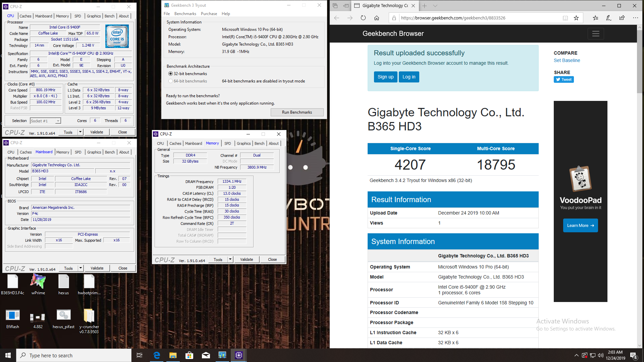Image resolution: width=644 pixels, height=362 pixels.
Task: Expand Tools dropdown arrow in Memory CPU-Z window
Action: (x=230, y=259)
